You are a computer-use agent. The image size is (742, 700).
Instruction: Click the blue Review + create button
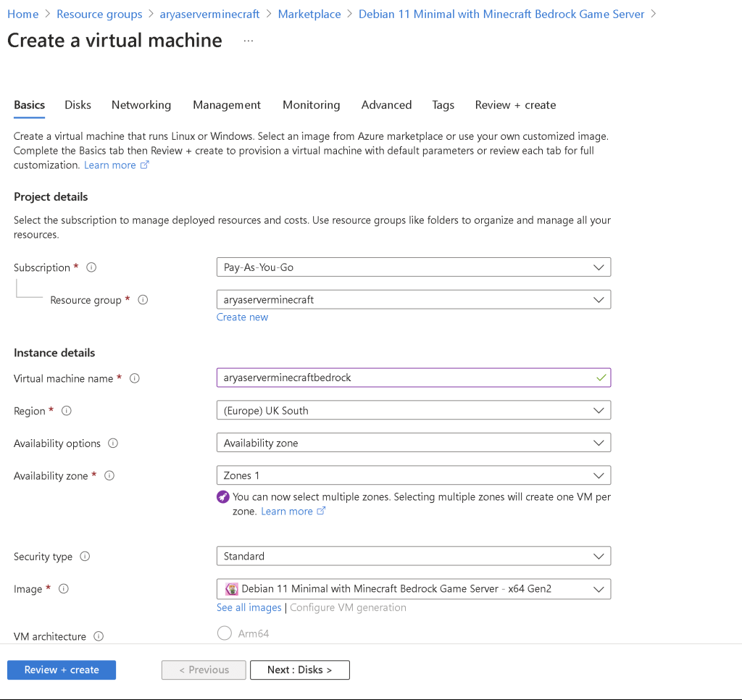[62, 670]
